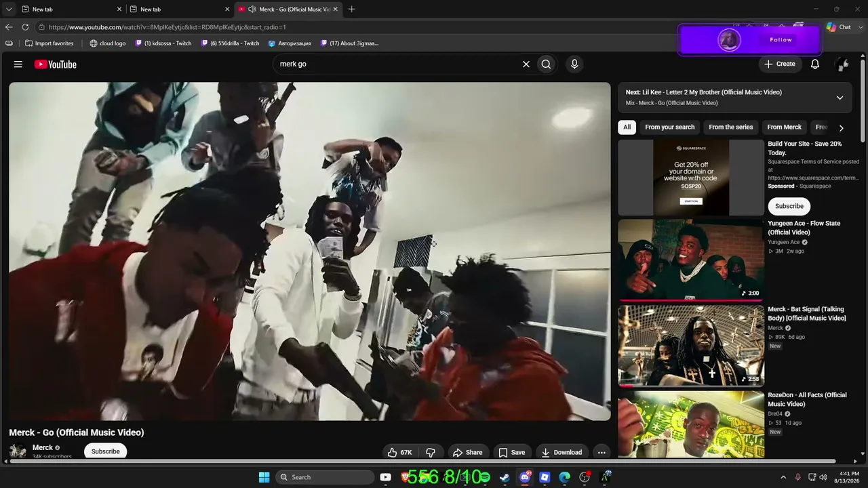Go to YouTube home via logo

(x=56, y=64)
